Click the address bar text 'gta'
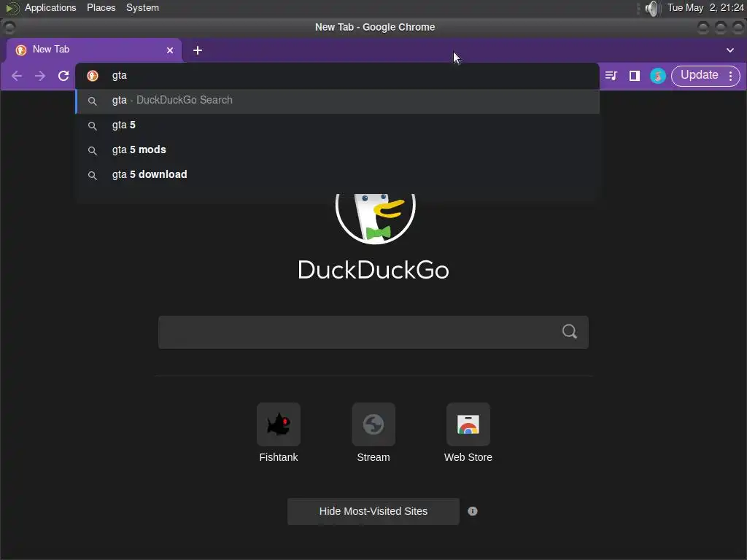 point(120,76)
